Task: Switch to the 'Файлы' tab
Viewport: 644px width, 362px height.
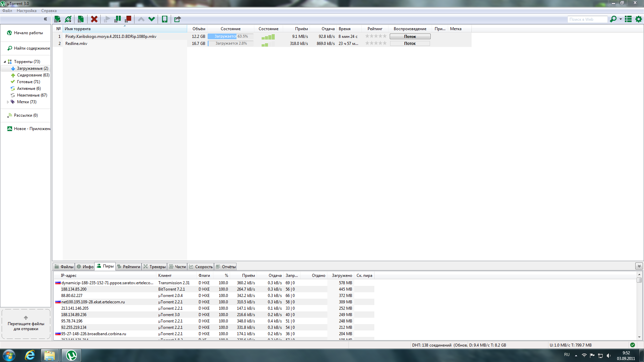Action: click(64, 267)
